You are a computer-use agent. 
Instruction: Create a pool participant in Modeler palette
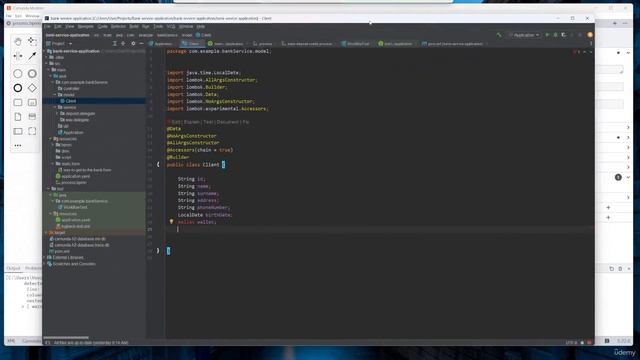pyautogui.click(x=18, y=131)
